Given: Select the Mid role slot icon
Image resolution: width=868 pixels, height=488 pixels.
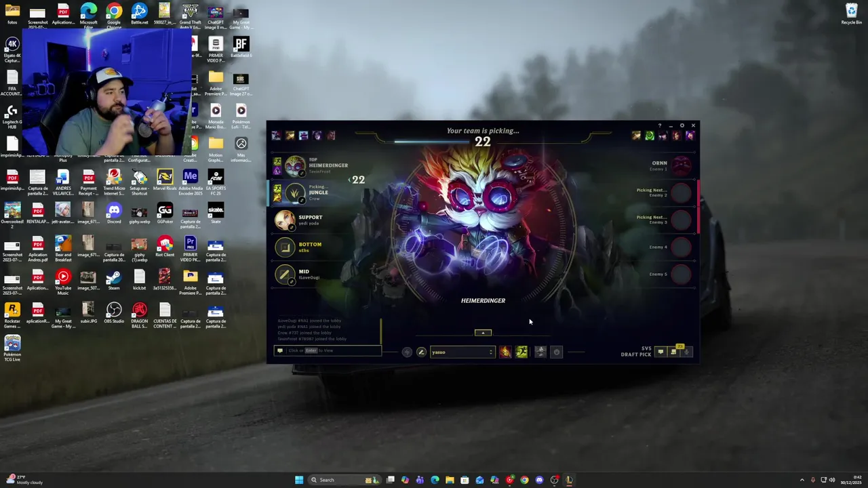Looking at the screenshot, I should click(285, 274).
